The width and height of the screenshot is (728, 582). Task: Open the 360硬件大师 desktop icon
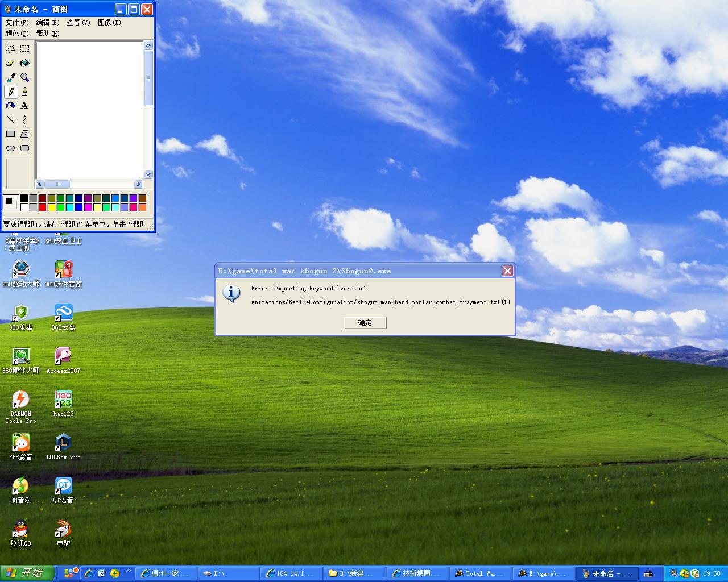(21, 360)
